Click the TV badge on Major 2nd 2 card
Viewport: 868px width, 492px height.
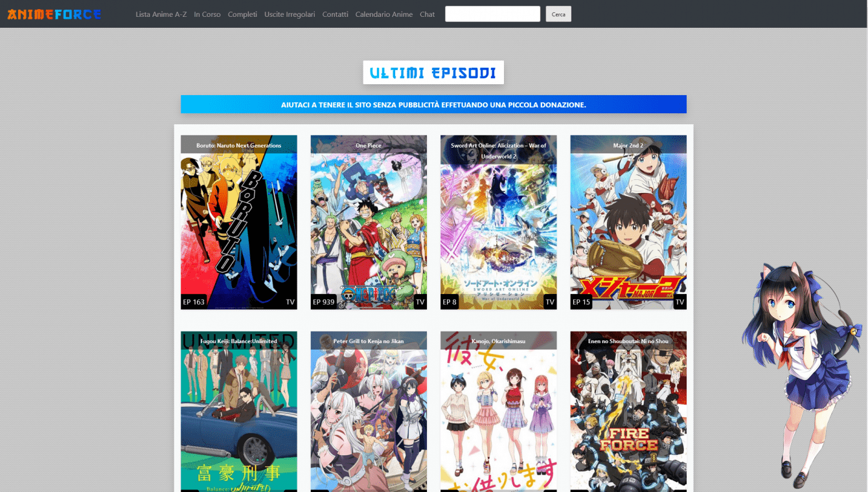tap(680, 302)
